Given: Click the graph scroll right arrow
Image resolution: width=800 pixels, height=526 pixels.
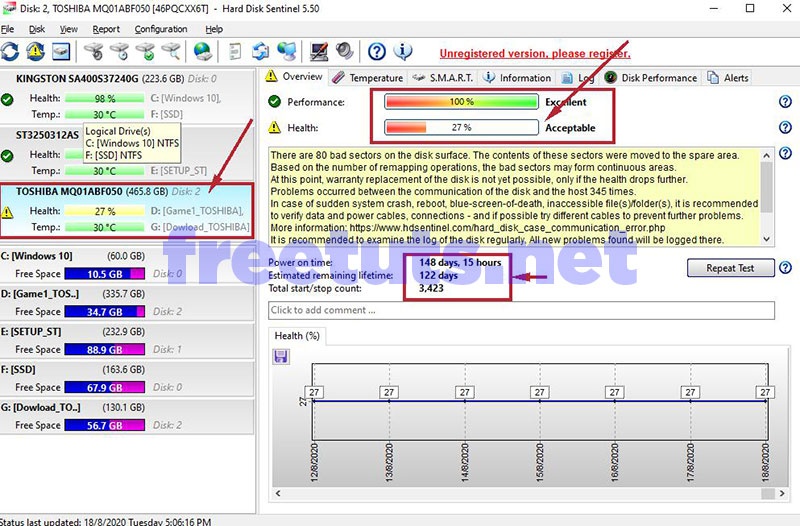Looking at the screenshot, I should tap(782, 493).
